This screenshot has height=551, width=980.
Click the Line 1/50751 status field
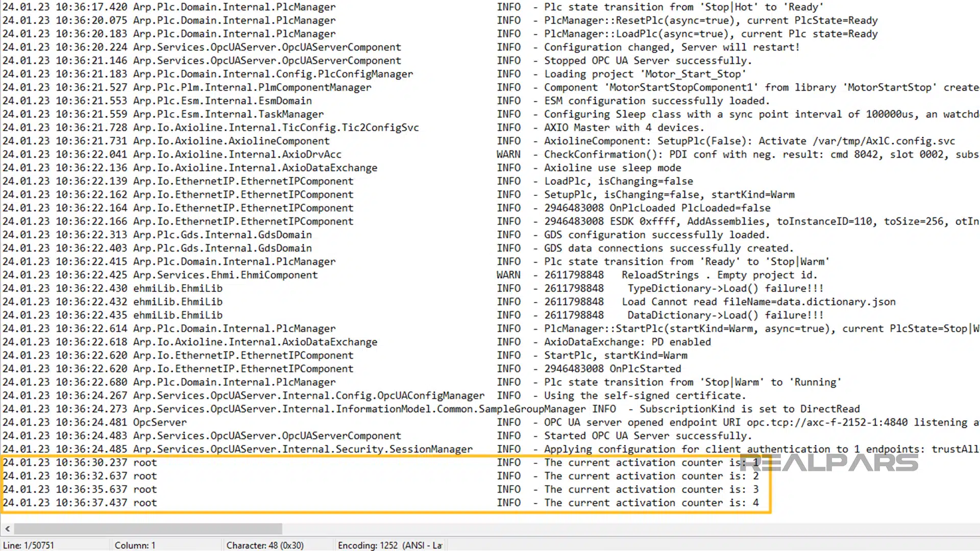pyautogui.click(x=29, y=545)
